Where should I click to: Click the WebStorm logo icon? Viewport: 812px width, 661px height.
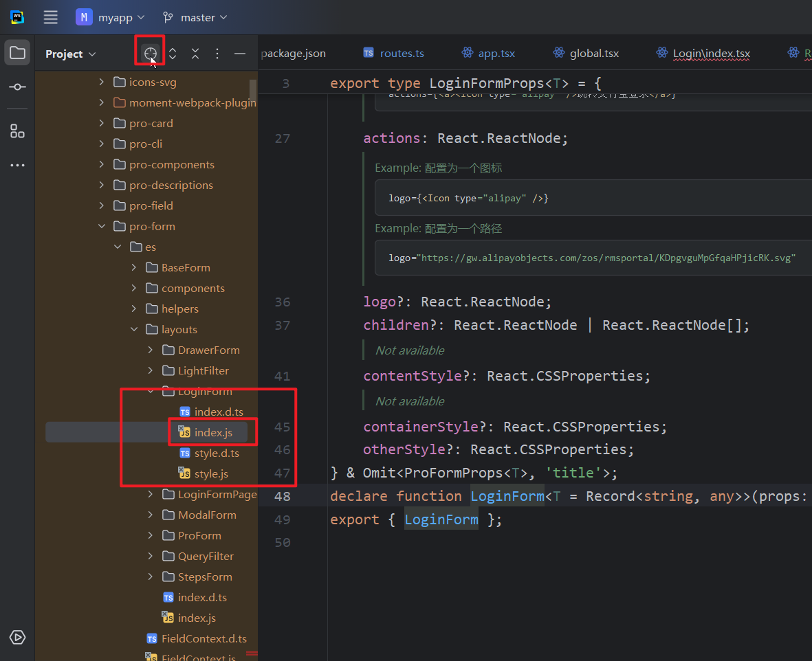(x=17, y=17)
